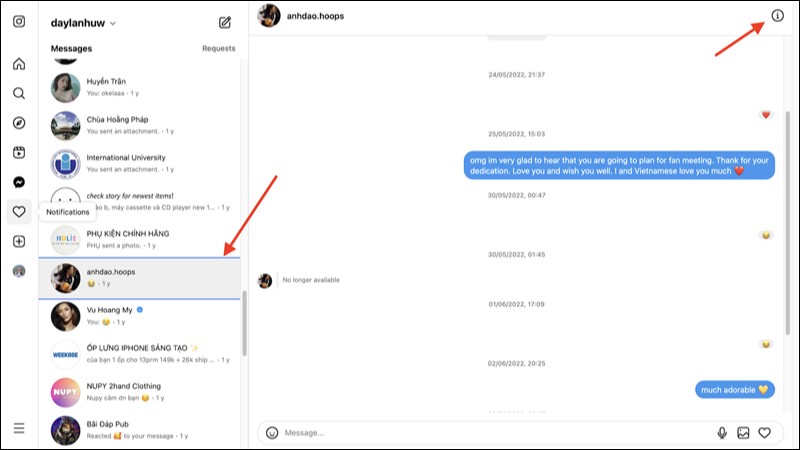The height and width of the screenshot is (450, 800).
Task: Attach a photo using the image icon
Action: pyautogui.click(x=743, y=433)
